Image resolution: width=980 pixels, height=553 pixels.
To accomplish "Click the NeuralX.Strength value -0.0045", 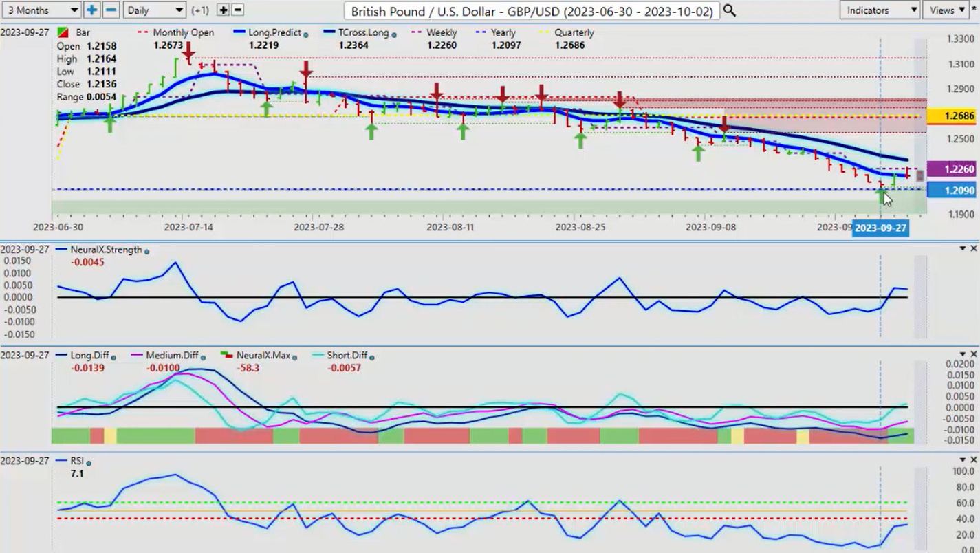I will [87, 262].
